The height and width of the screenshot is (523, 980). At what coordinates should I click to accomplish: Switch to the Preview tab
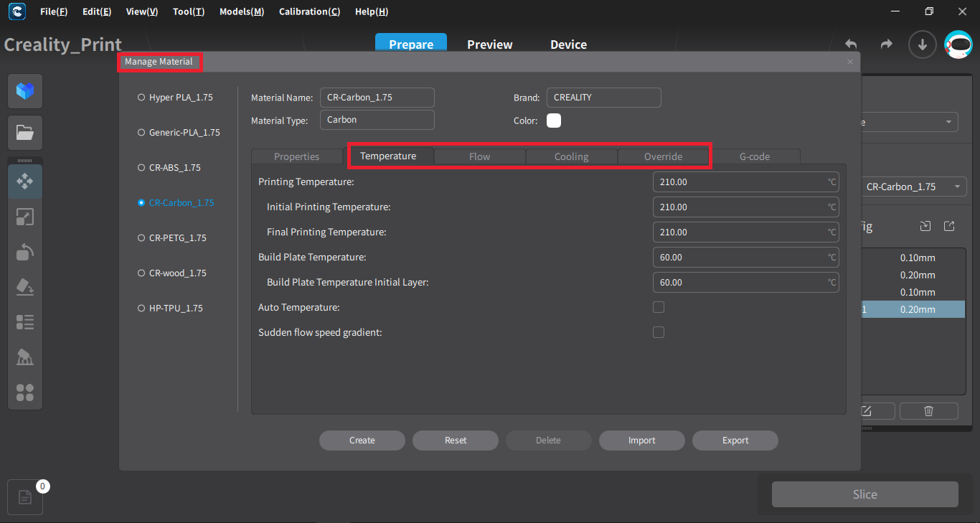(490, 44)
